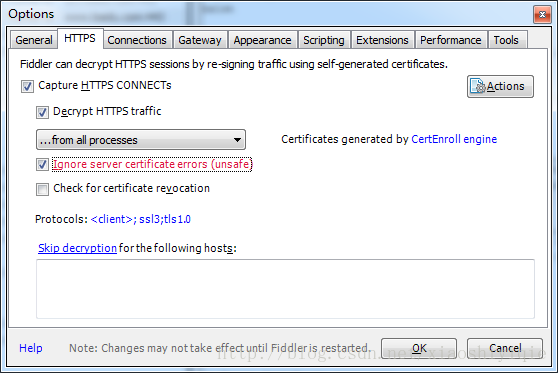Dismiss dialog with the Cancel button
This screenshot has width=558, height=373.
pyautogui.click(x=505, y=348)
